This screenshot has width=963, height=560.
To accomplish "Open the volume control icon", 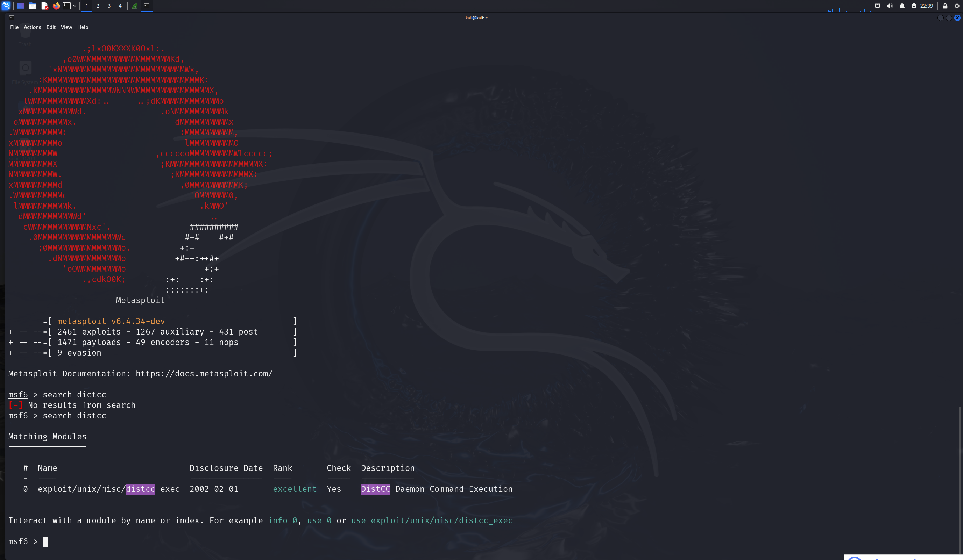I will point(890,6).
